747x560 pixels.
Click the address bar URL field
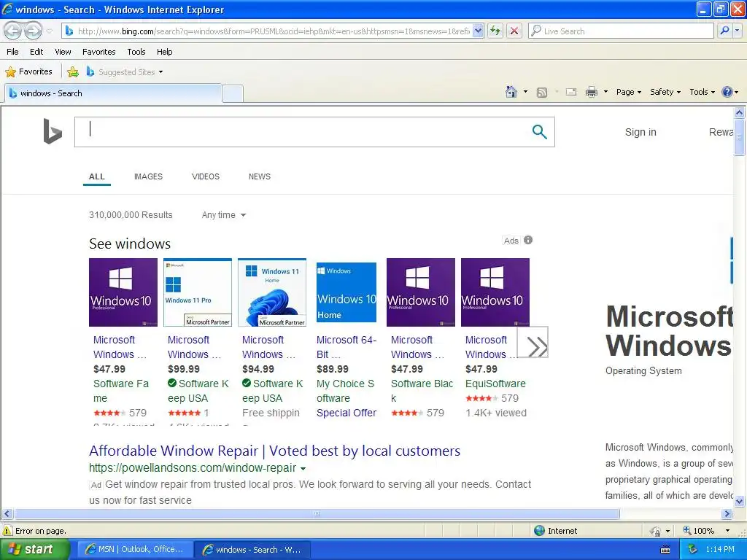coord(273,31)
